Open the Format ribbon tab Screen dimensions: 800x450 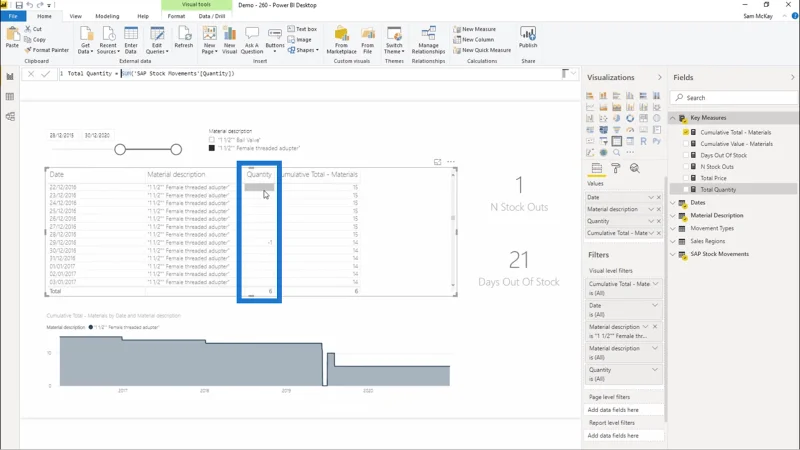(177, 16)
